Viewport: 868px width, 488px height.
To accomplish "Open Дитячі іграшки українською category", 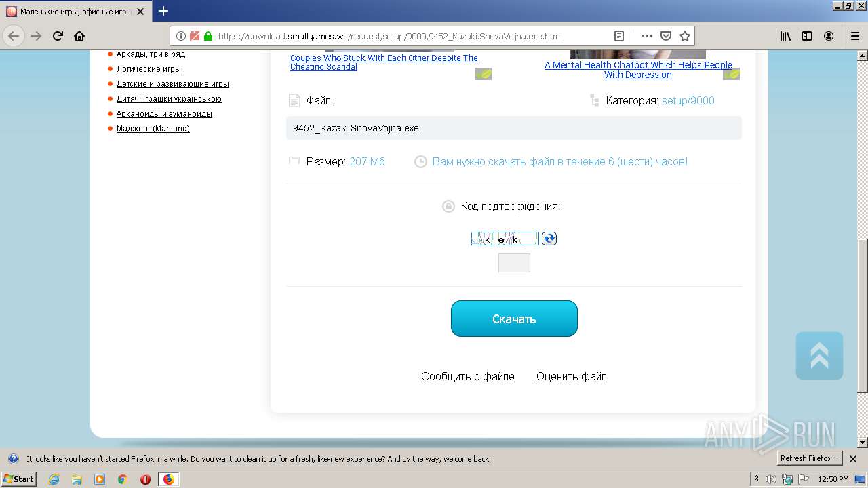I will pyautogui.click(x=169, y=99).
